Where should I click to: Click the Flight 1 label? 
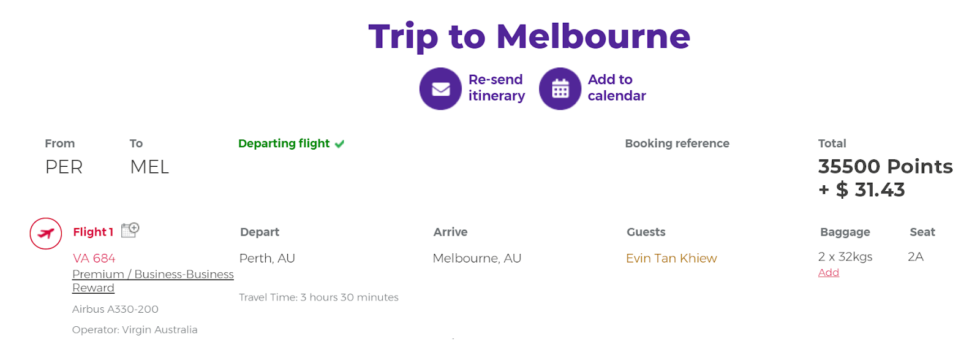pos(93,232)
